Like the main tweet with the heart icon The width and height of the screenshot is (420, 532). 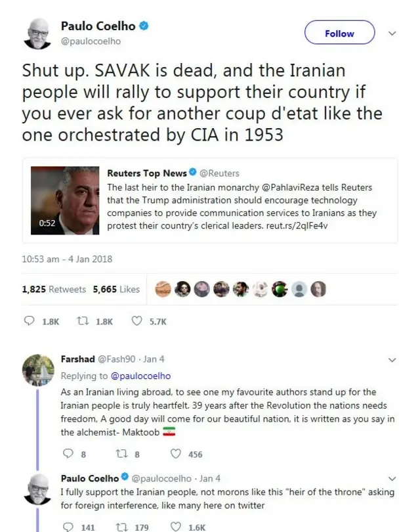[137, 321]
